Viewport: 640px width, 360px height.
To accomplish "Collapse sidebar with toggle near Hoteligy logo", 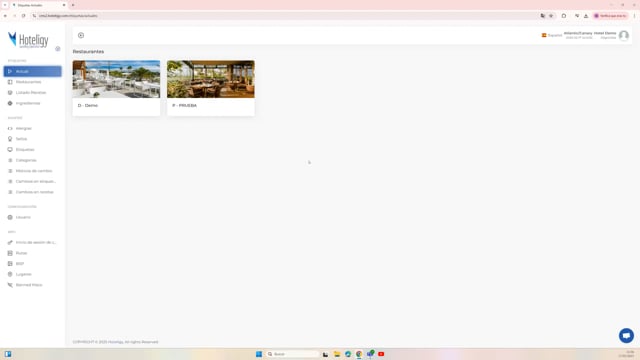I will tap(58, 49).
